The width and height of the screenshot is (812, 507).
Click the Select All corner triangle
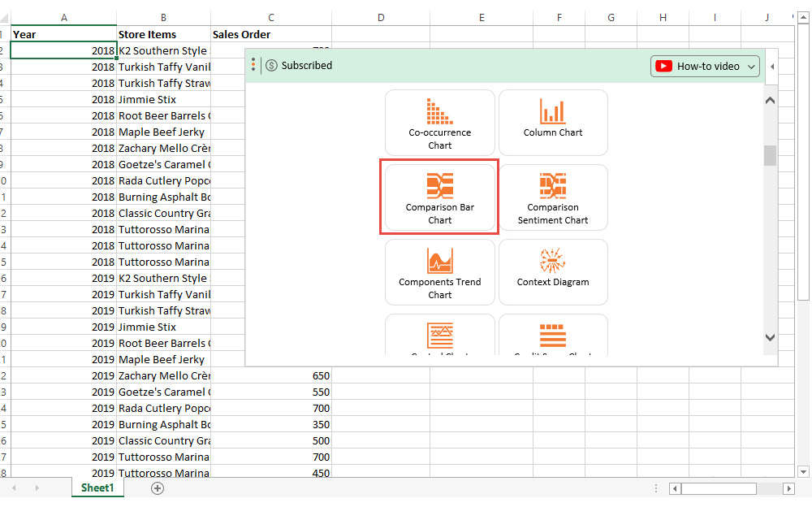coord(4,19)
